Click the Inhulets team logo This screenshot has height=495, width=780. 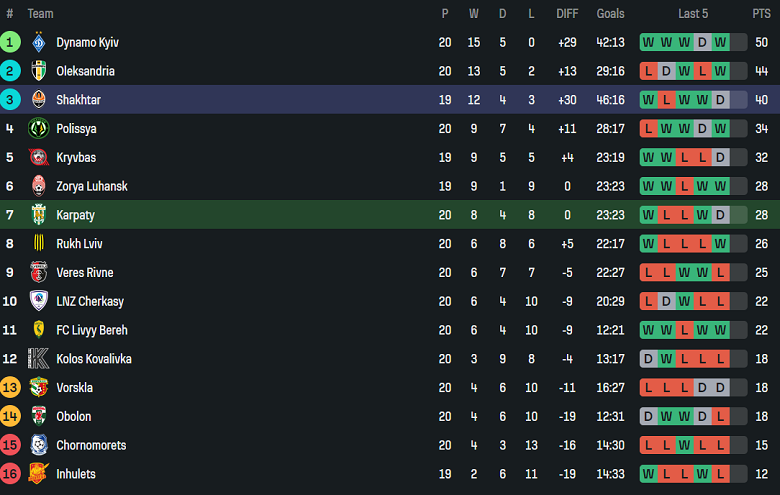[x=39, y=474]
